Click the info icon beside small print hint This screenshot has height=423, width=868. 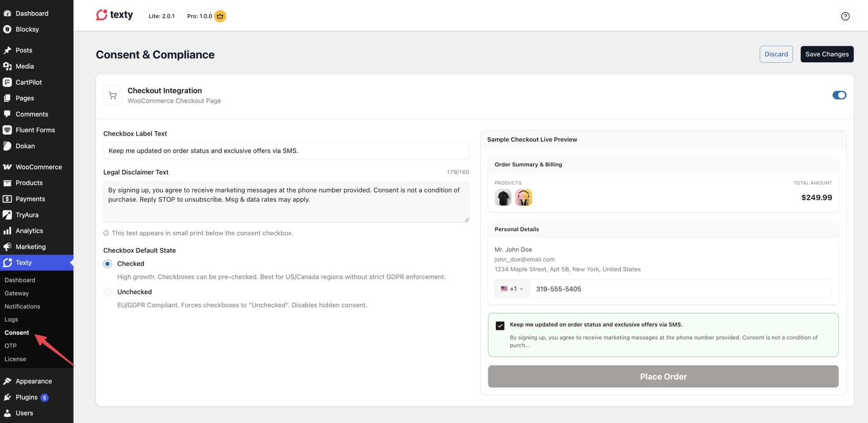coord(106,233)
